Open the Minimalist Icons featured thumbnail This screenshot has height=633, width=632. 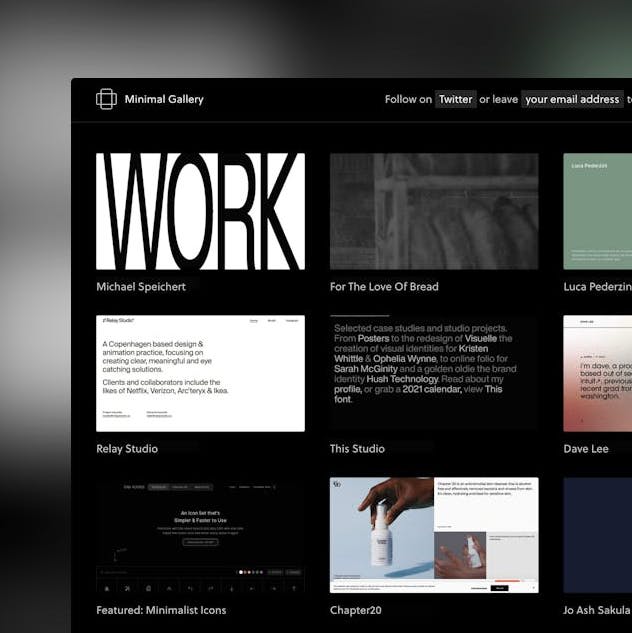(201, 535)
